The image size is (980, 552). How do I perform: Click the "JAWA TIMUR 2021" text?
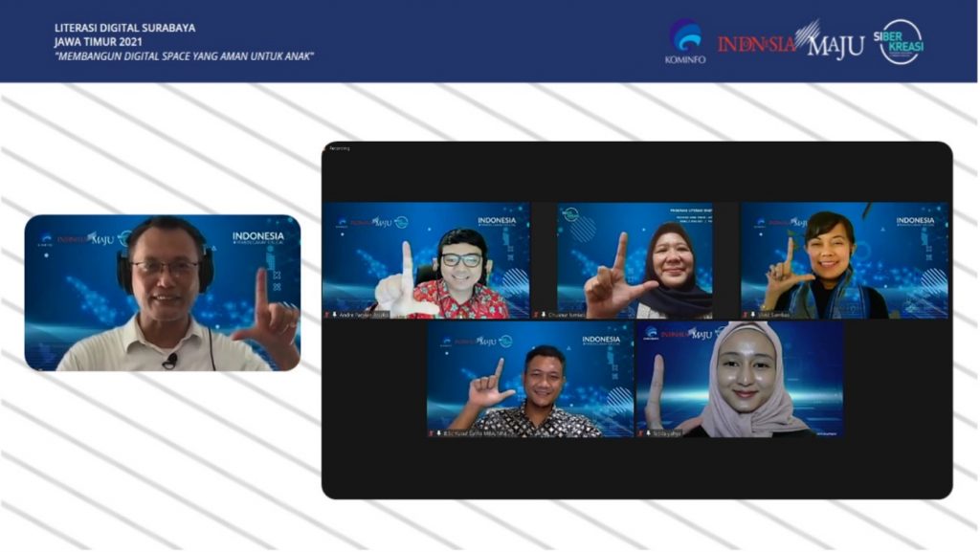point(97,42)
